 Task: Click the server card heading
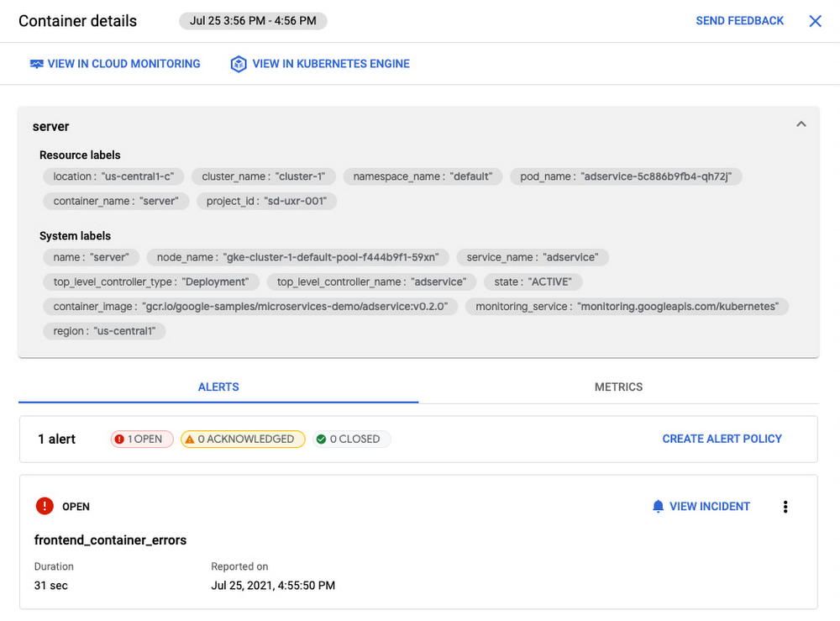51,126
